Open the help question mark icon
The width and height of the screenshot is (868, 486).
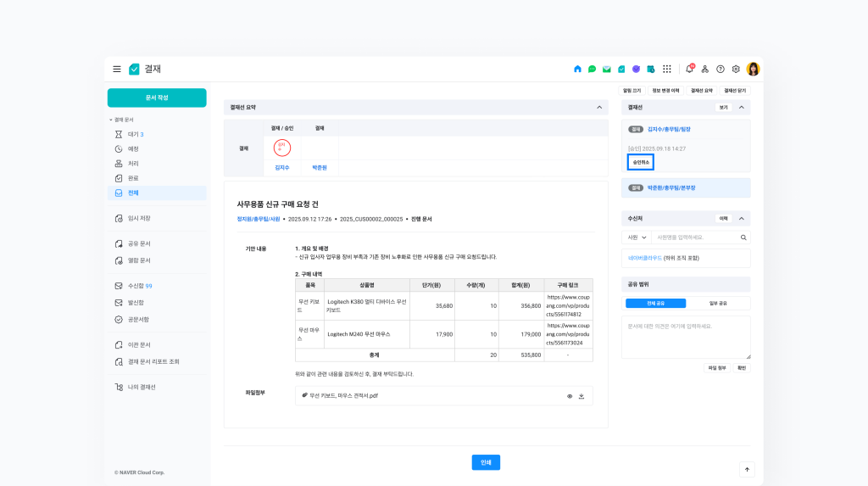coord(721,69)
